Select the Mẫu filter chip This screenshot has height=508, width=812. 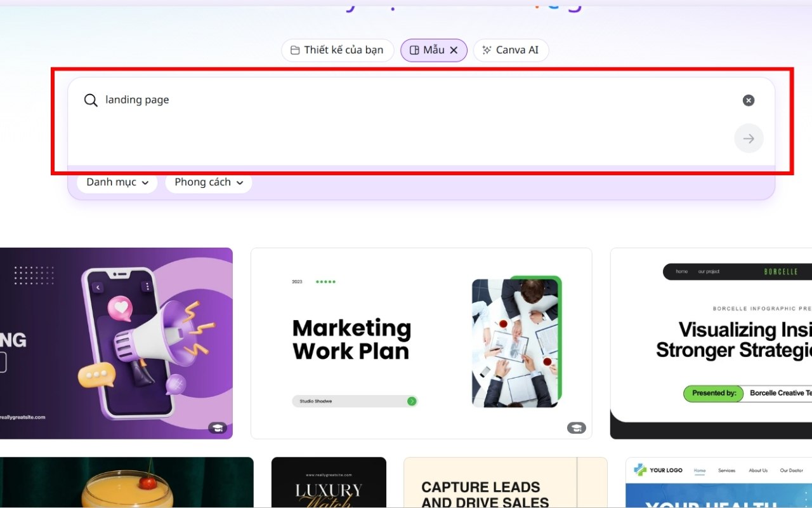433,50
